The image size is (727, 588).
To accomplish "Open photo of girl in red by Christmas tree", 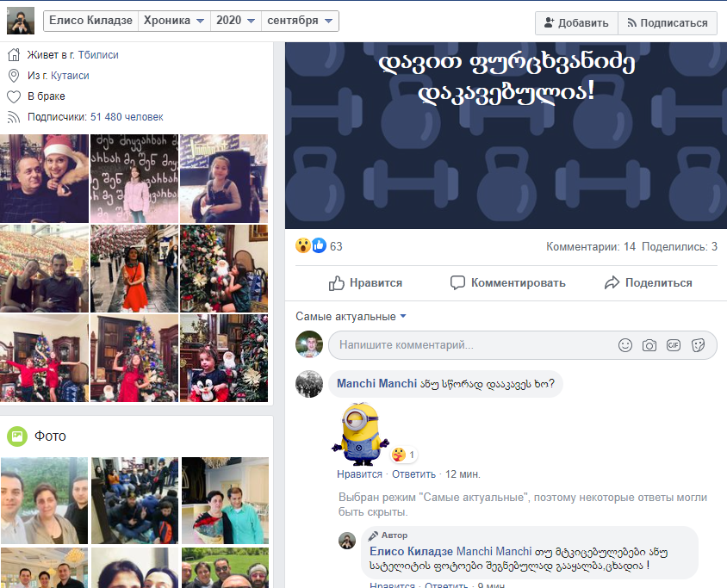I will (x=134, y=358).
